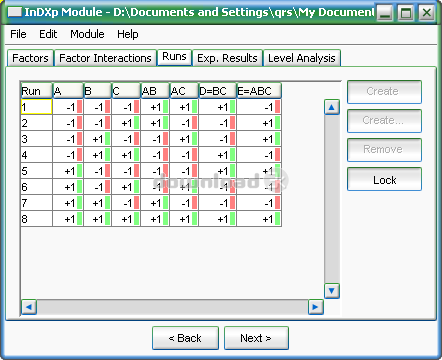The height and width of the screenshot is (360, 442).
Task: Select the E=ABC column header
Action: [259, 91]
